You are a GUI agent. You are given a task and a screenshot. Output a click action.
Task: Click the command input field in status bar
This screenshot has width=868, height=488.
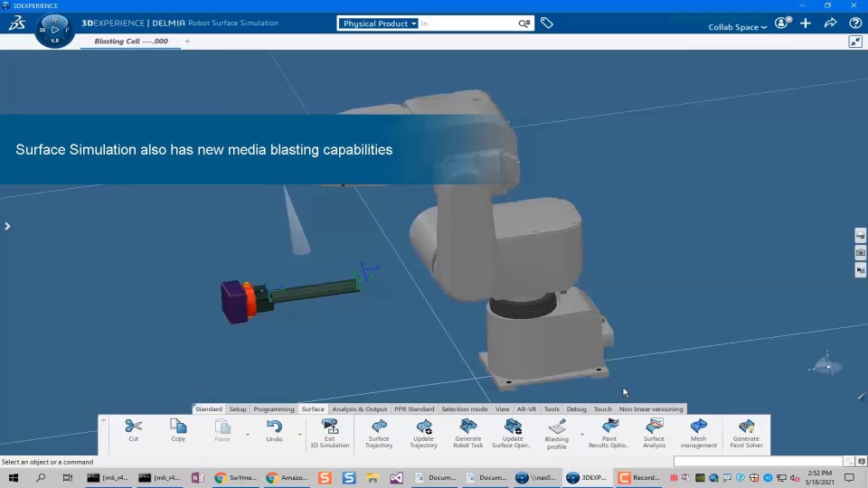coord(758,462)
